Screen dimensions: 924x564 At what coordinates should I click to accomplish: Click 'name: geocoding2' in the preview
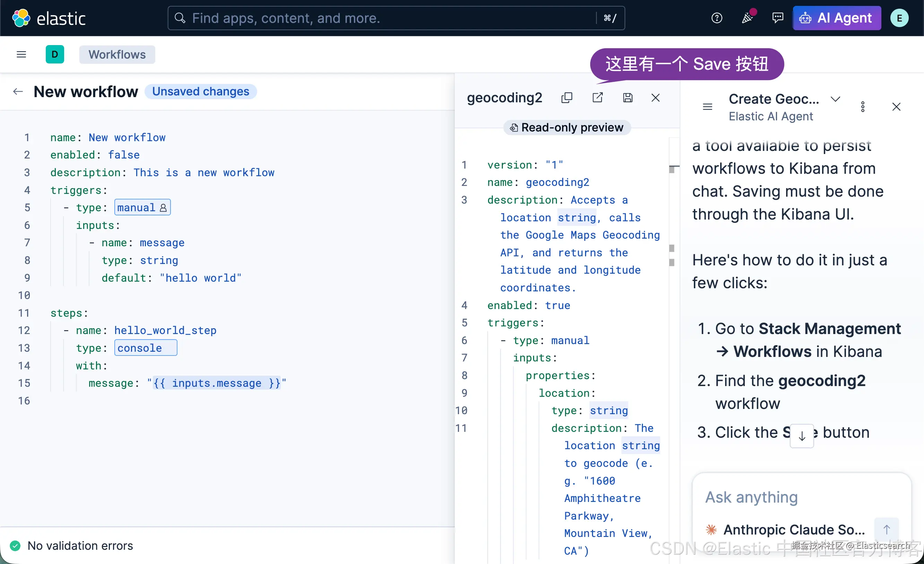point(538,182)
